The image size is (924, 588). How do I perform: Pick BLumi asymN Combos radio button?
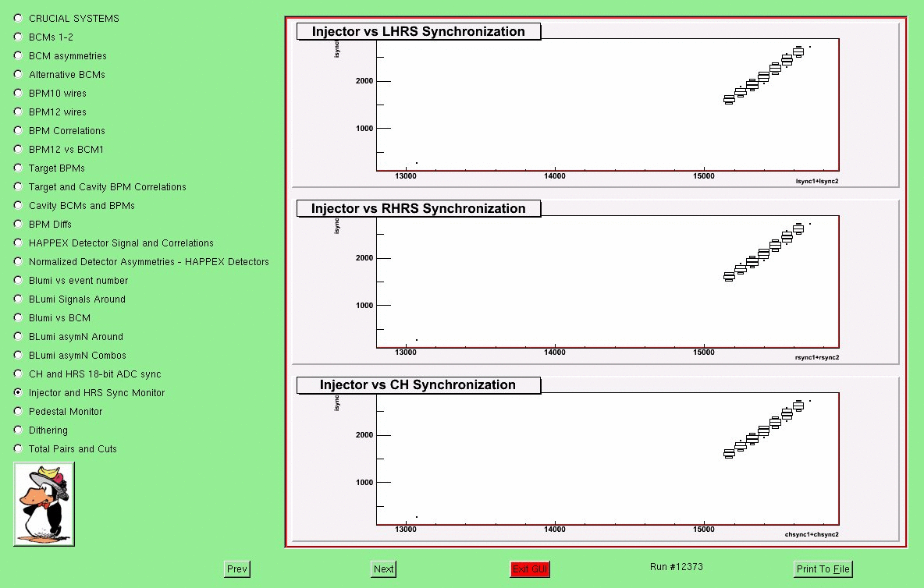tap(18, 355)
